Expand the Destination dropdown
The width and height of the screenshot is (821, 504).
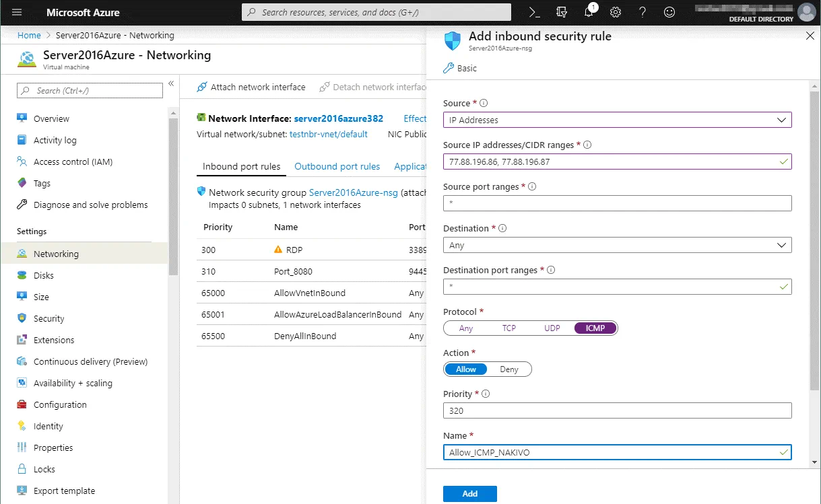click(781, 246)
